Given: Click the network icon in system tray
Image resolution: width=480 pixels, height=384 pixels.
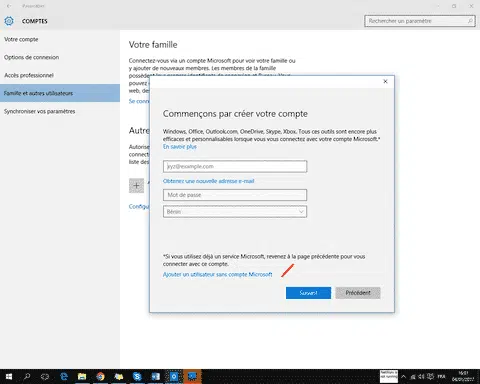Looking at the screenshot, I should pos(413,377).
